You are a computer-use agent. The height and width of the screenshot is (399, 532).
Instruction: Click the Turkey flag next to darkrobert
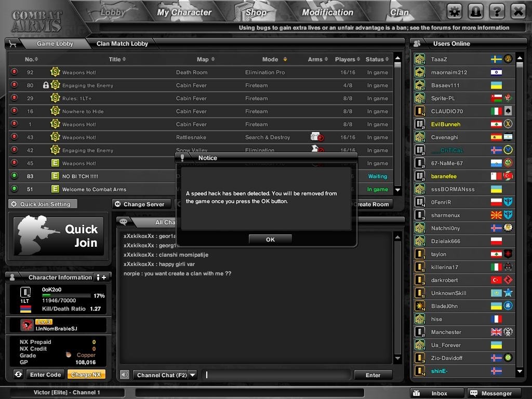coord(496,280)
